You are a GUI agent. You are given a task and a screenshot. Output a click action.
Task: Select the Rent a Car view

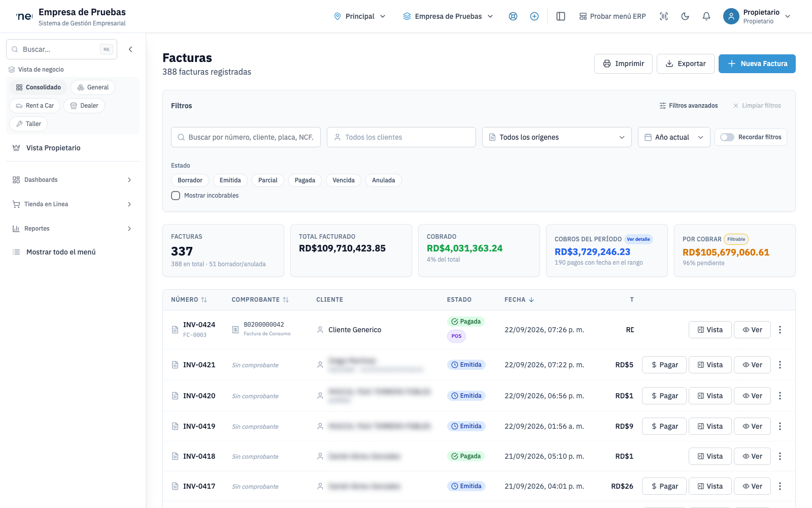35,106
